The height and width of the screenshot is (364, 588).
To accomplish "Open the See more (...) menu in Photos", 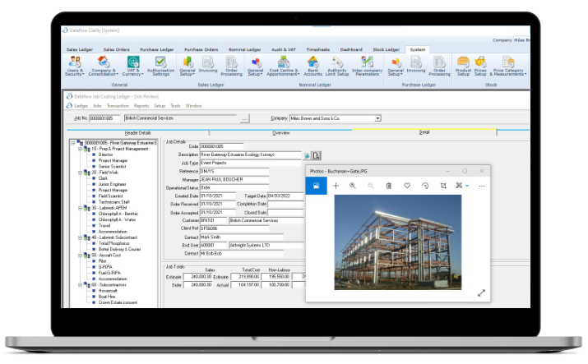I will coord(482,186).
